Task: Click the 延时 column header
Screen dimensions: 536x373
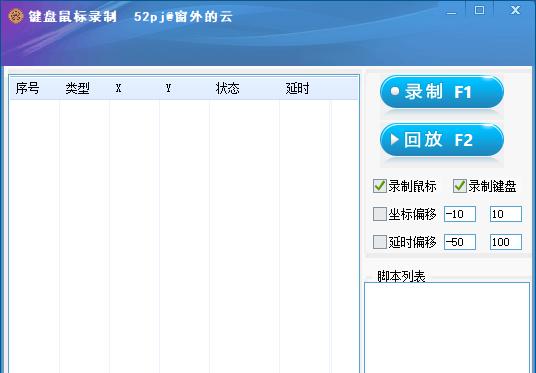Action: coord(305,89)
